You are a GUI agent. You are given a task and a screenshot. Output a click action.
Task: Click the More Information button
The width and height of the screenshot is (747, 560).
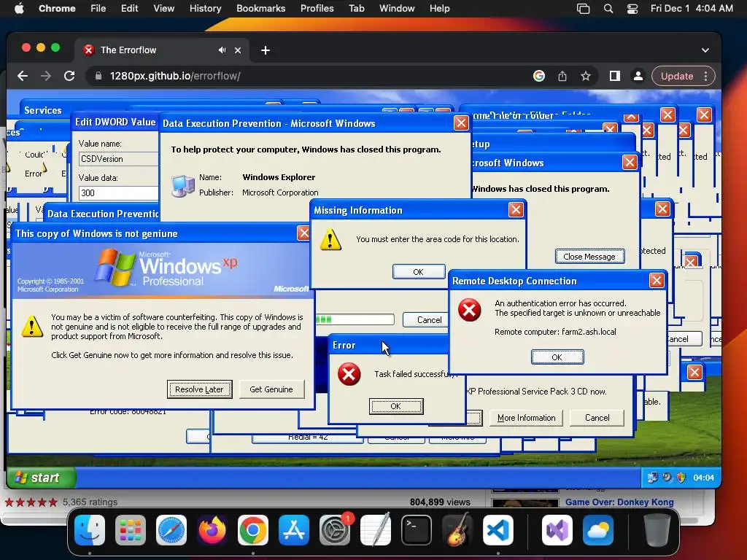click(526, 418)
